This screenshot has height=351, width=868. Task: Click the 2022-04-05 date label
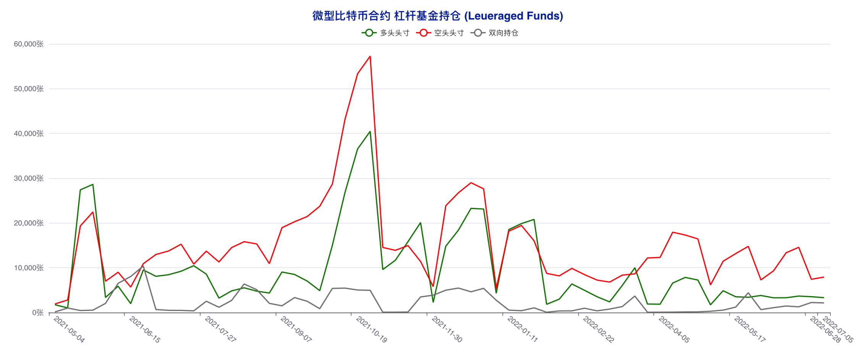tap(674, 330)
